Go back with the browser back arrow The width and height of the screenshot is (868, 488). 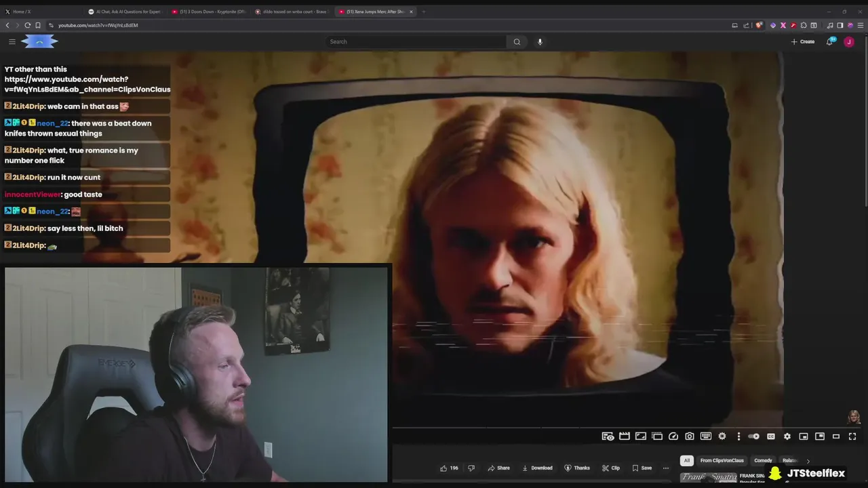[x=7, y=25]
